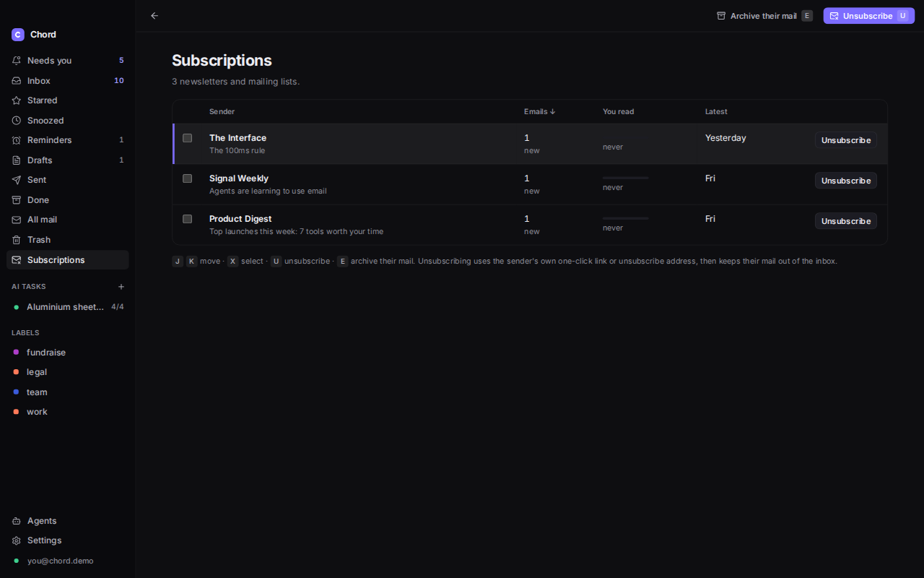Sort by the Emails column header
The image size is (924, 578).
[540, 112]
